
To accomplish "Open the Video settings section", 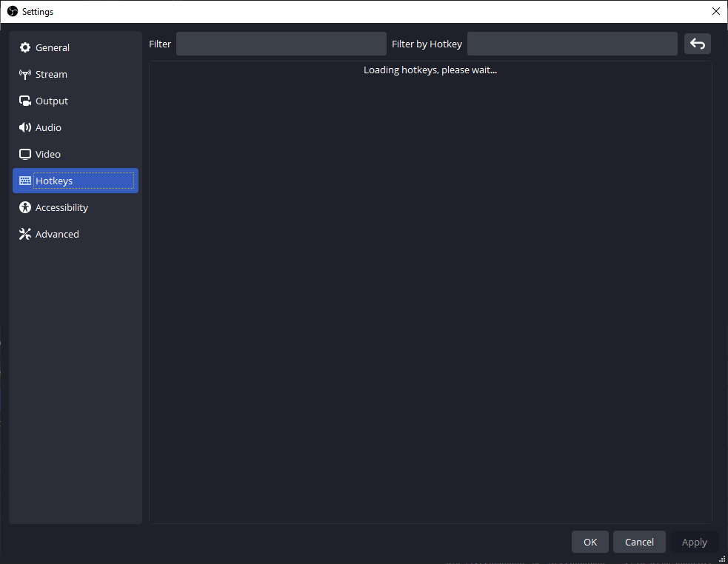I will (76, 154).
